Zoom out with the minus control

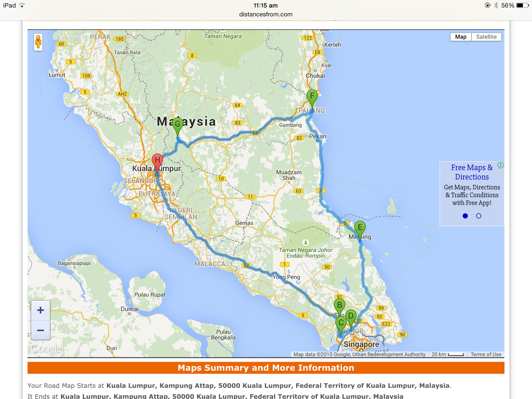pyautogui.click(x=41, y=331)
